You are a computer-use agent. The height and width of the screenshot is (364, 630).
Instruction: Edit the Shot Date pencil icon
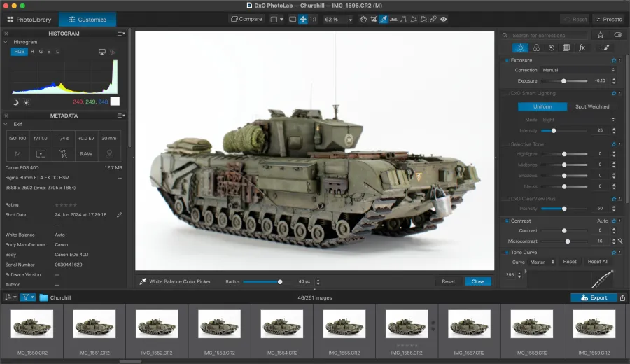point(119,214)
